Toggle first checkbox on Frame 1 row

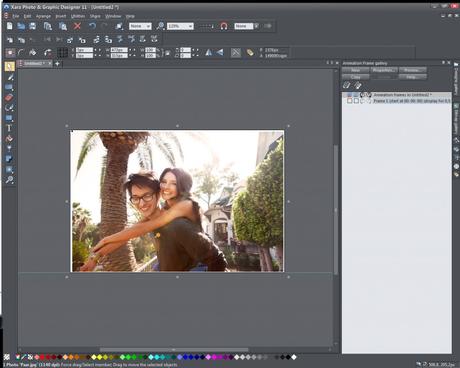click(x=349, y=101)
